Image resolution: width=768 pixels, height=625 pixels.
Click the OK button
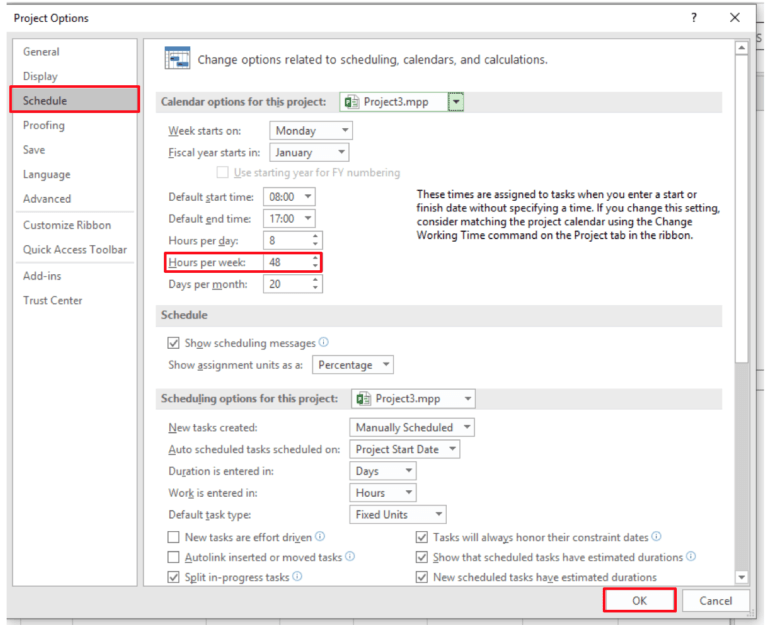point(639,601)
